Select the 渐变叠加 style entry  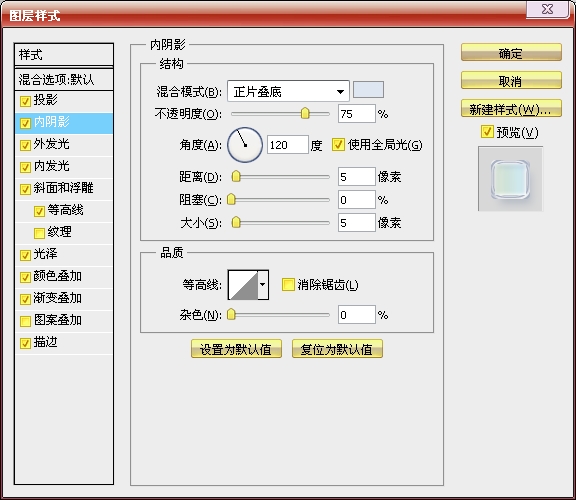tap(64, 299)
